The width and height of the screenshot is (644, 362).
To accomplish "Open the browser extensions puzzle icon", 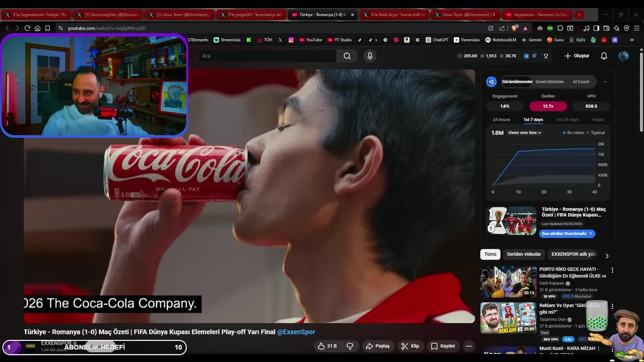I will pos(560,28).
